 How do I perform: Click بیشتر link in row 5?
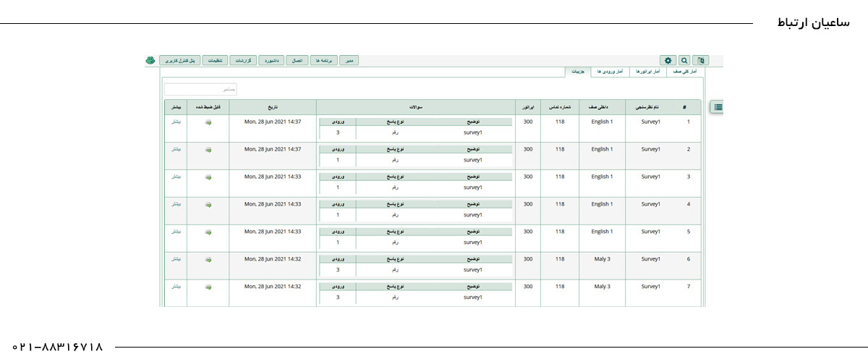click(x=176, y=232)
